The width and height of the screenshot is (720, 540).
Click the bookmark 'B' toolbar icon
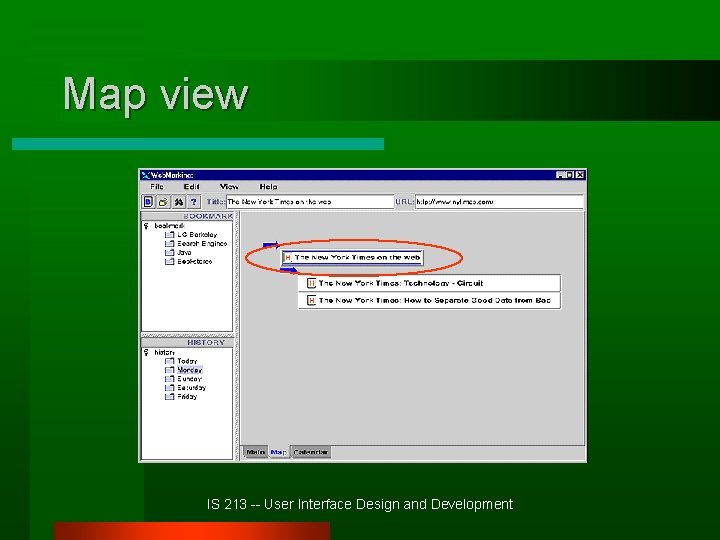tap(148, 202)
